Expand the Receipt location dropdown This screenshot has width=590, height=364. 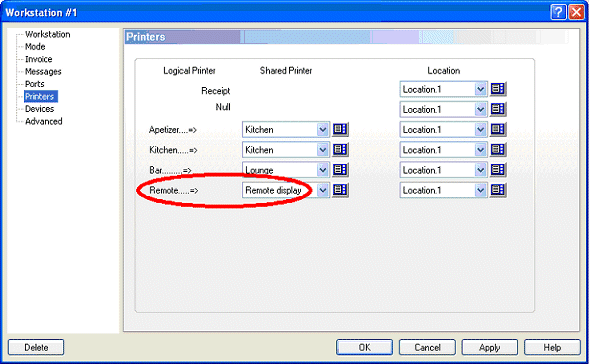point(480,90)
